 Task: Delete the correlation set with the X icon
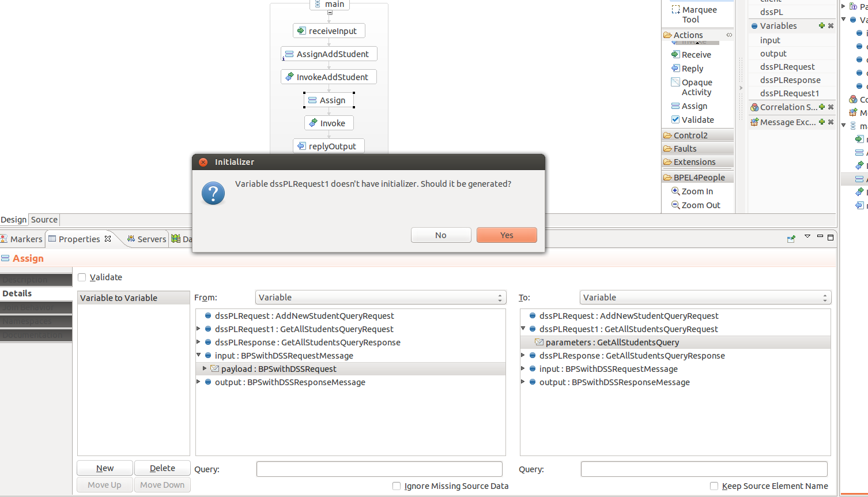pyautogui.click(x=831, y=107)
